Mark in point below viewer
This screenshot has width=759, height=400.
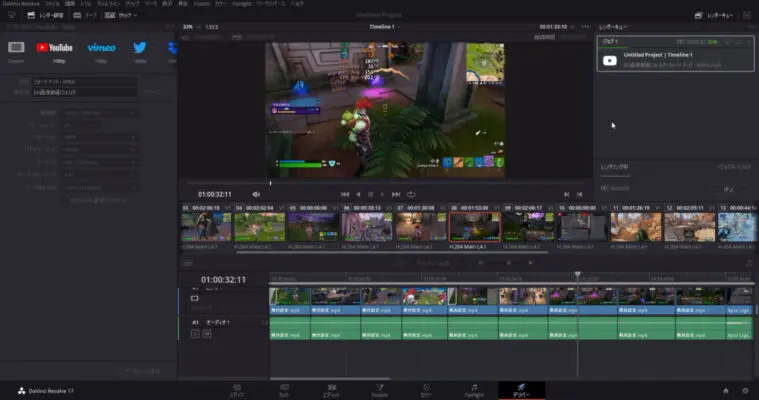pyautogui.click(x=566, y=194)
